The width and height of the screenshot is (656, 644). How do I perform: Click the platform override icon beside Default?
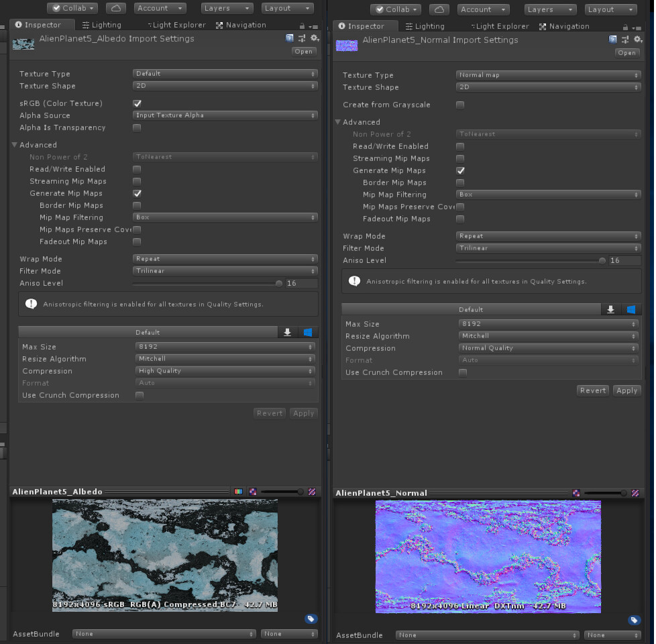pos(309,332)
